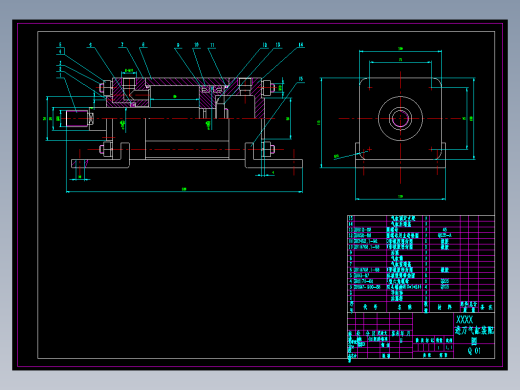This screenshot has height=390, width=520.
Task: Select the Q 01 drawing number
Action: click(x=474, y=351)
